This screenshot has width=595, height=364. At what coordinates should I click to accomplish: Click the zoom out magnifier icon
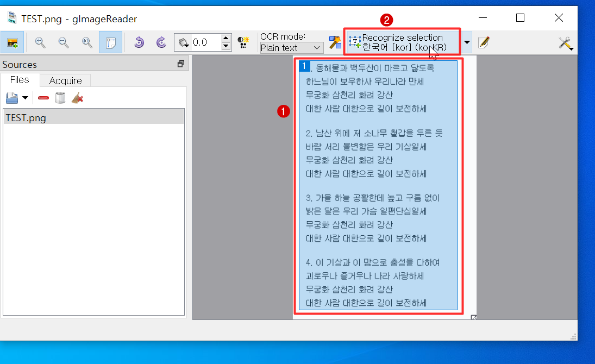[64, 42]
